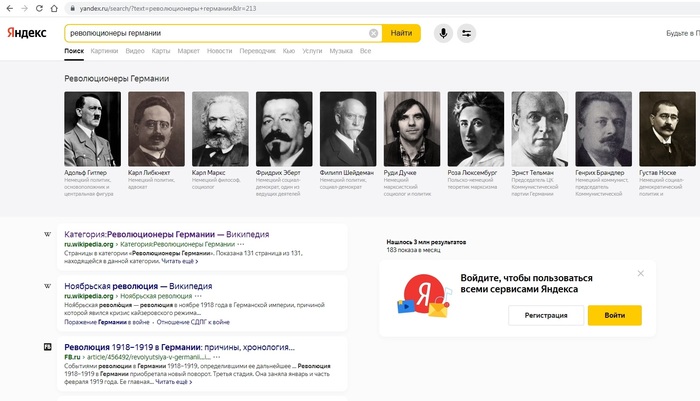This screenshot has width=700, height=401.
Task: Open result menu dots after Ноябрьская революция path
Action: click(x=198, y=296)
